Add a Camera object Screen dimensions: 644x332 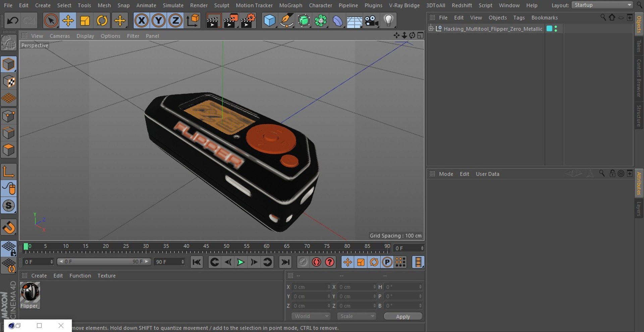[x=371, y=21]
